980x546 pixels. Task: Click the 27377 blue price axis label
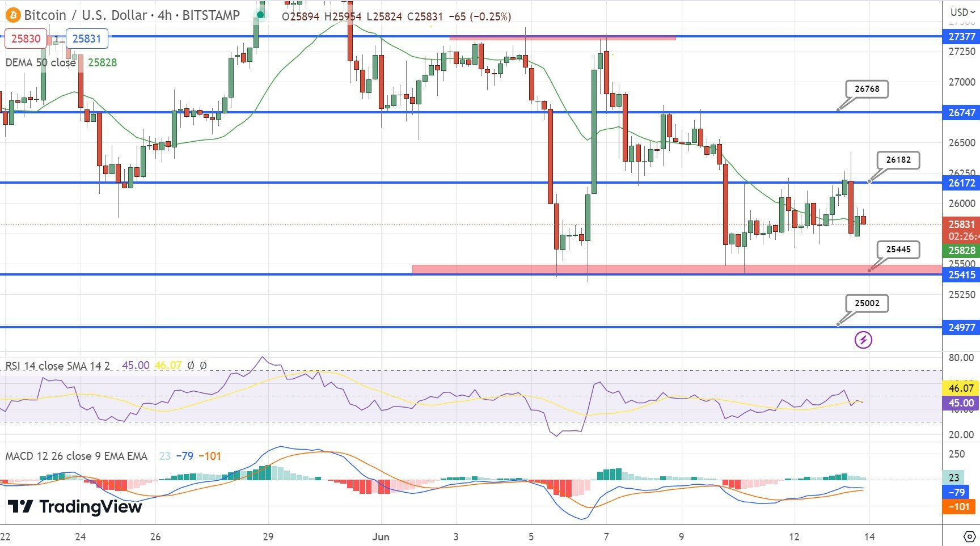pos(961,37)
